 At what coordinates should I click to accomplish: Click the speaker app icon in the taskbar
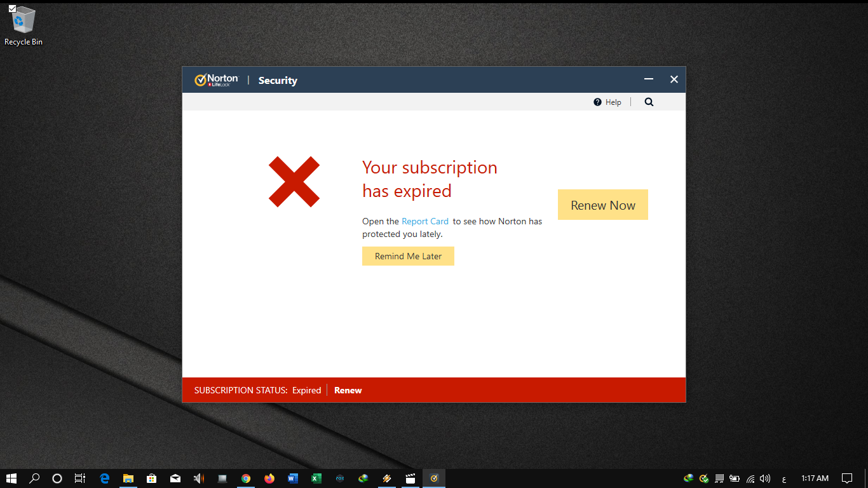pos(199,478)
